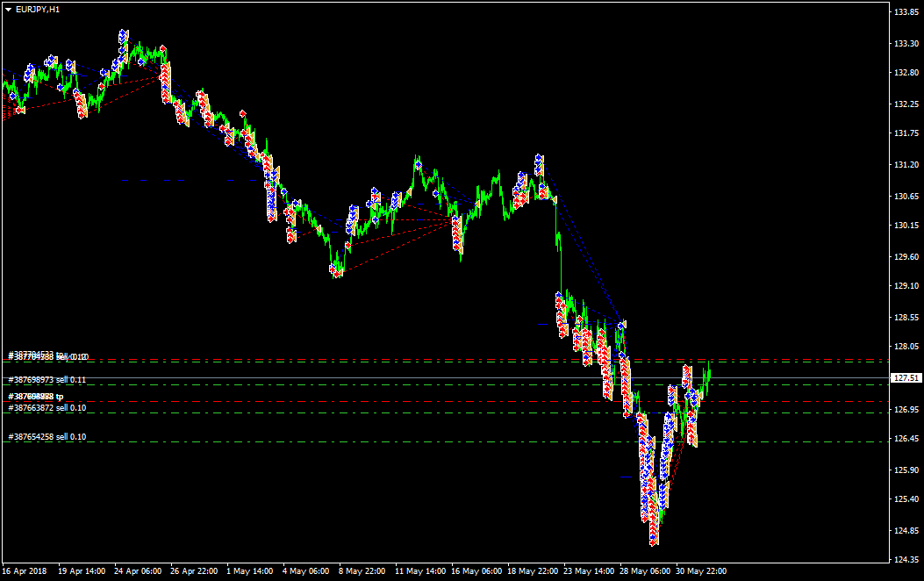Click order label #387654258 sell 0.10
924x581 pixels.
[x=47, y=437]
